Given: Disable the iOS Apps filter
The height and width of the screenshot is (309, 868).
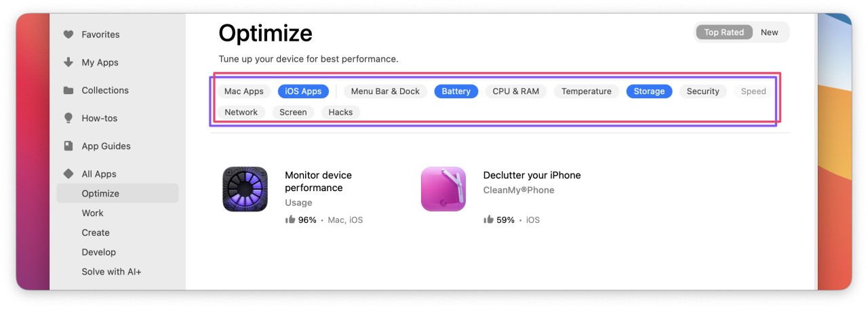Looking at the screenshot, I should pyautogui.click(x=303, y=91).
